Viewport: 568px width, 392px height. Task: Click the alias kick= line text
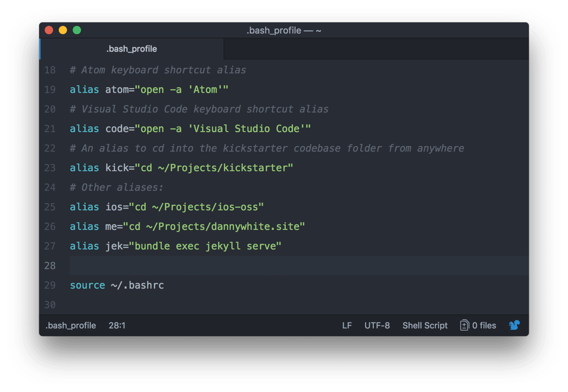[x=182, y=168]
